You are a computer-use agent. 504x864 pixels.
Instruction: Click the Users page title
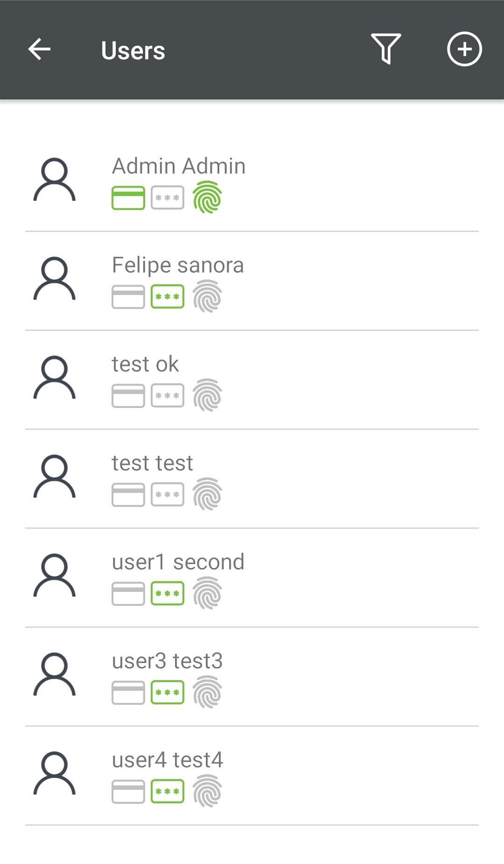133,50
